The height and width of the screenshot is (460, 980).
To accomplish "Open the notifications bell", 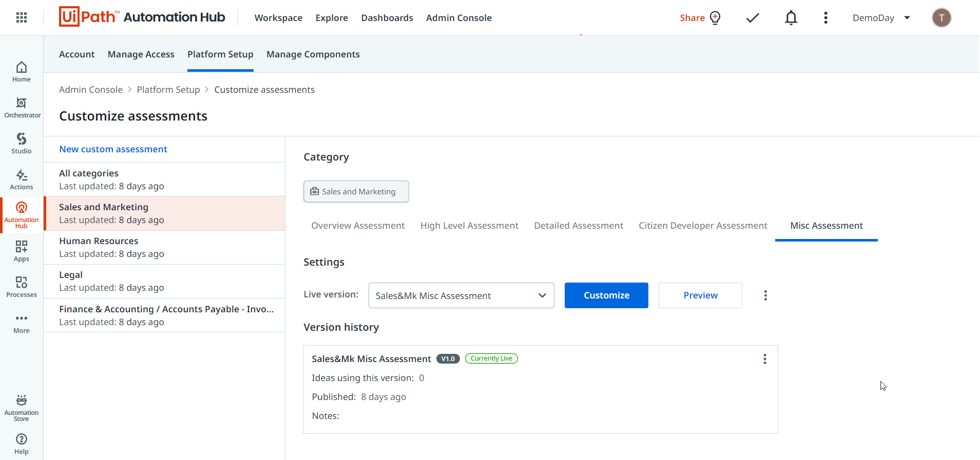I will (791, 18).
